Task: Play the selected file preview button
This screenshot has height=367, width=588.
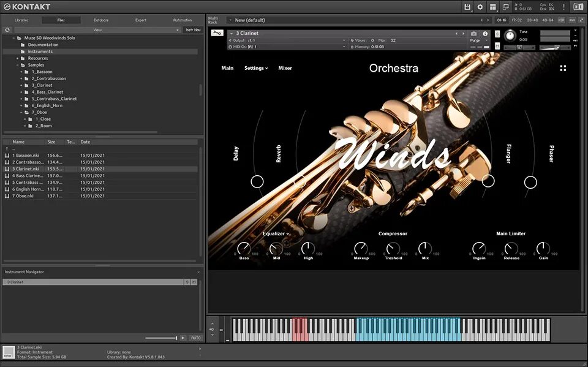Action: point(183,338)
